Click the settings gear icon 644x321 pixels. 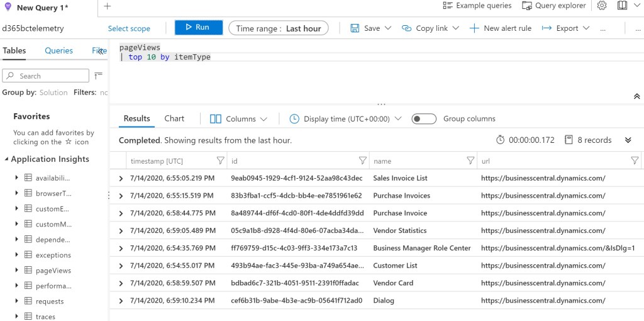[602, 6]
